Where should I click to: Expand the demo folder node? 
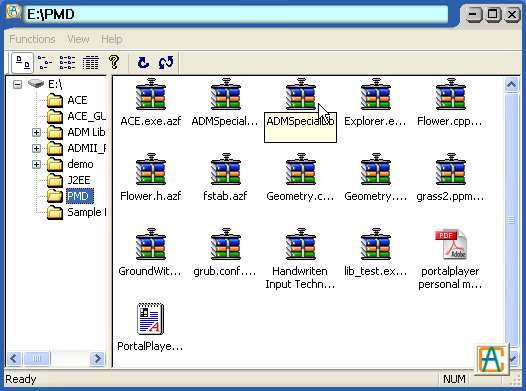pos(36,164)
